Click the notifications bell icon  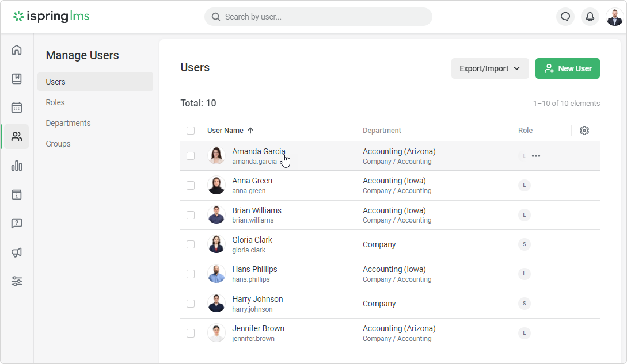pyautogui.click(x=590, y=17)
